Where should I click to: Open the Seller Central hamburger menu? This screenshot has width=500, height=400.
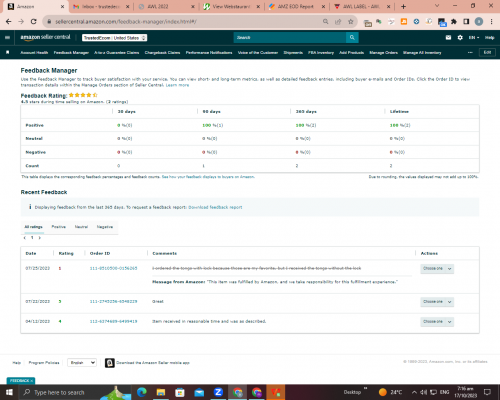[7, 38]
